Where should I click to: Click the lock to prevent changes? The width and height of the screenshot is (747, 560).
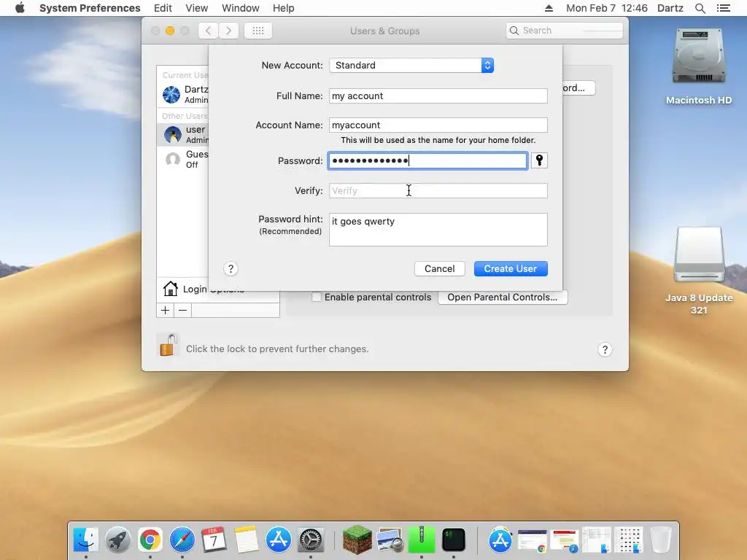(x=168, y=345)
